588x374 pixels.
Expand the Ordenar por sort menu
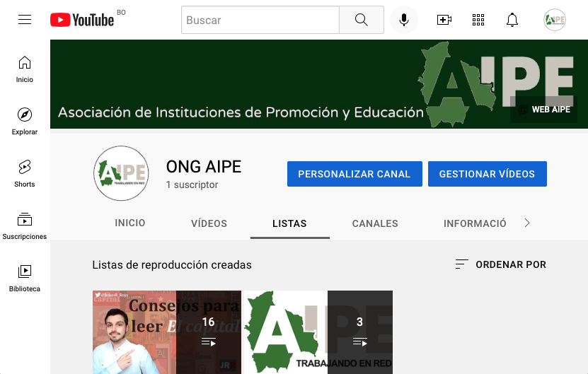coord(501,264)
